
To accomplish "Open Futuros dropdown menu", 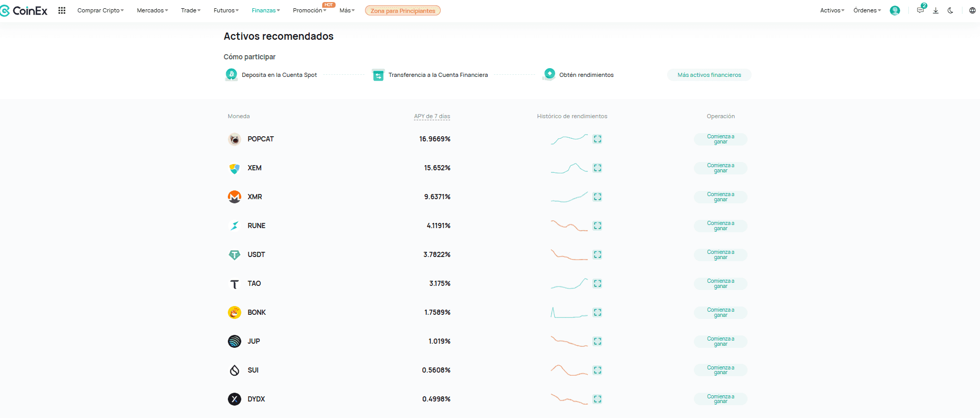I will 226,10.
